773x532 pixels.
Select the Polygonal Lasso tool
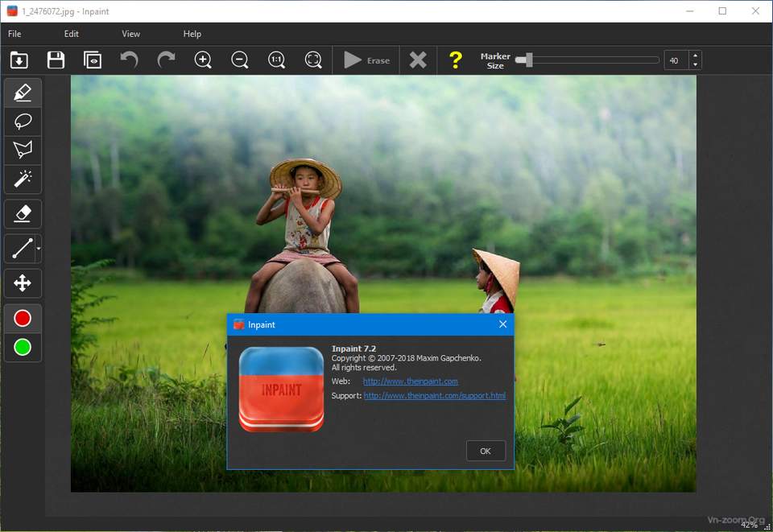pyautogui.click(x=23, y=150)
